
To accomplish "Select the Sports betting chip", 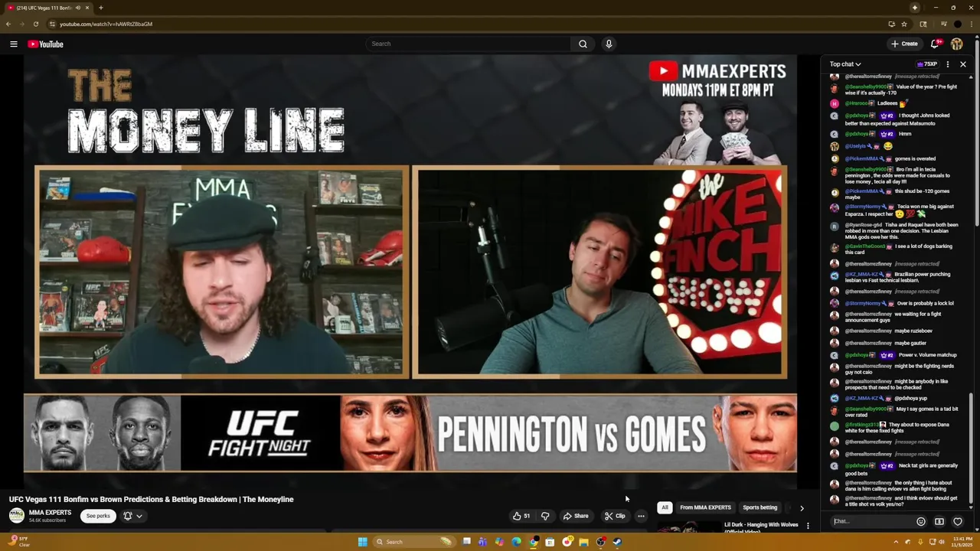I will point(759,507).
